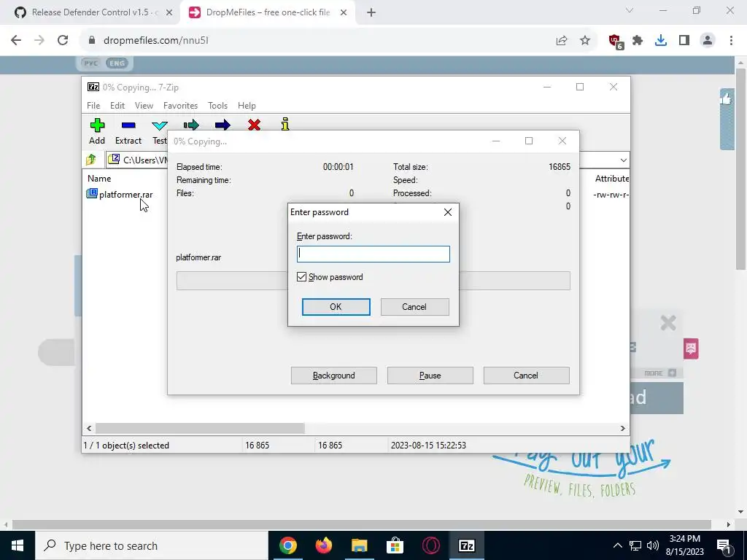Bookmark the page with the star icon
Viewport: 747px width, 560px height.
coord(585,41)
